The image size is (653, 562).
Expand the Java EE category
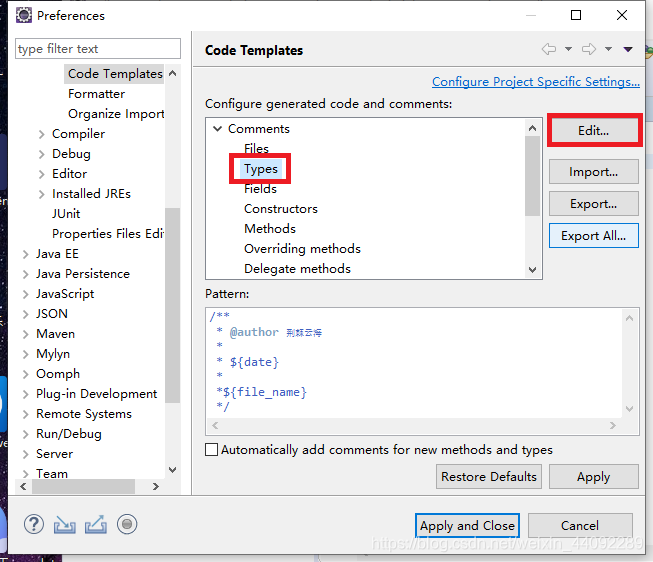click(x=25, y=254)
